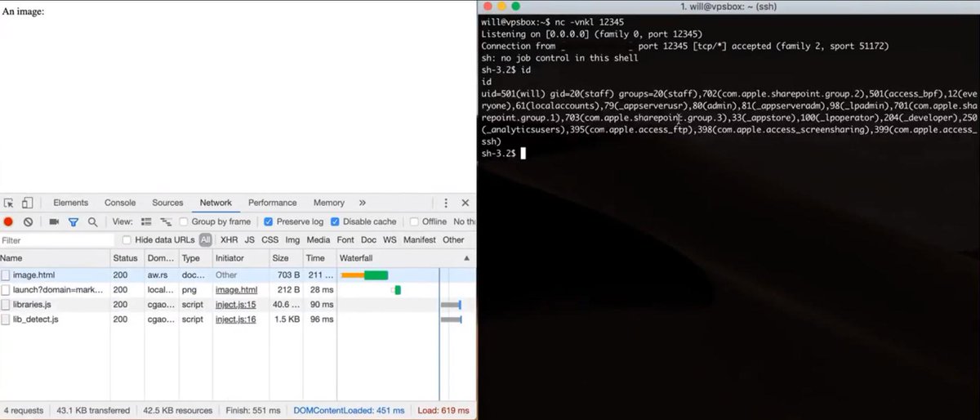
Task: Filter requests by XHR type
Action: (229, 240)
